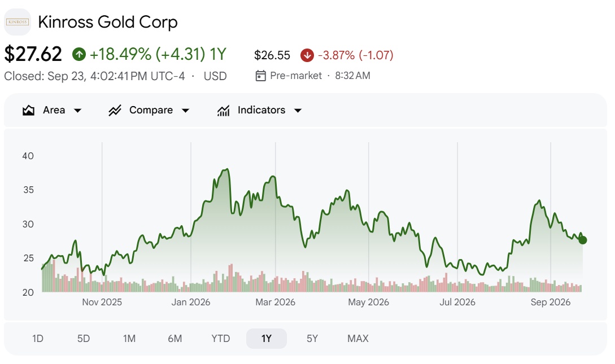Screen dimensions: 615x364
Task: Show the 5Y price history
Action: (312, 339)
